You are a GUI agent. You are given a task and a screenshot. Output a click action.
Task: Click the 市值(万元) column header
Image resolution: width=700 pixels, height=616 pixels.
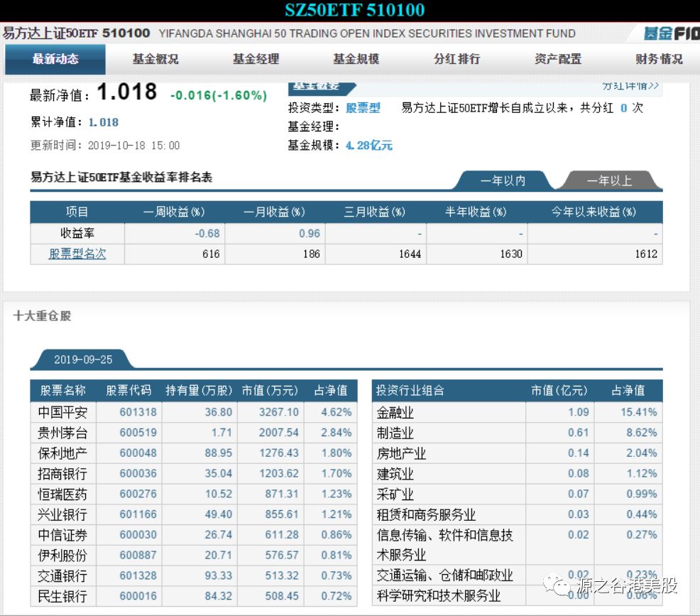(x=270, y=390)
